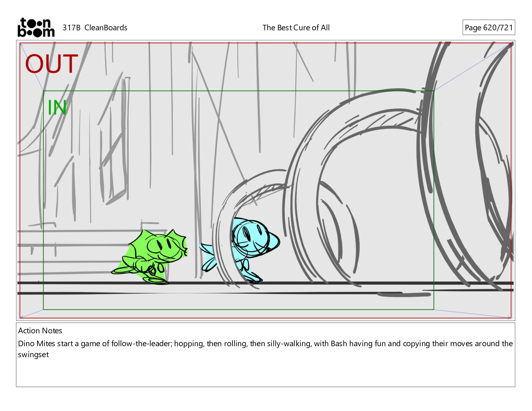Click the action note text about follow-the-leader

tap(265, 349)
